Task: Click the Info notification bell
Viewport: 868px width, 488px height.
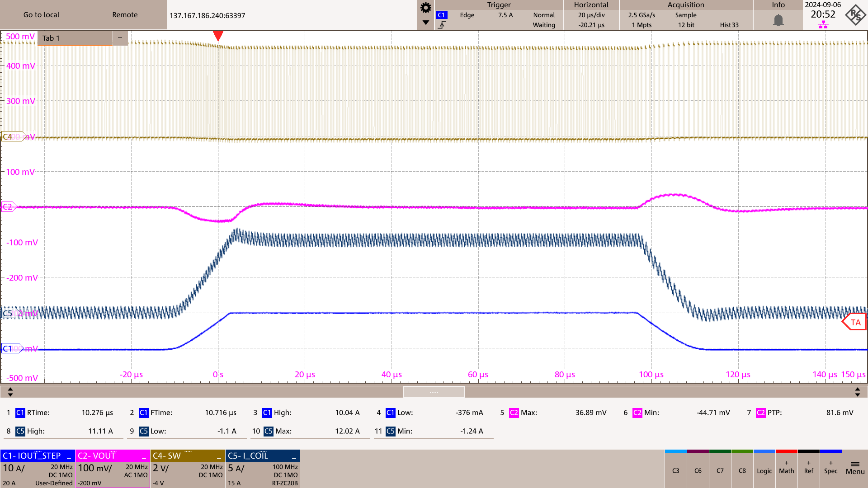Action: coord(778,20)
